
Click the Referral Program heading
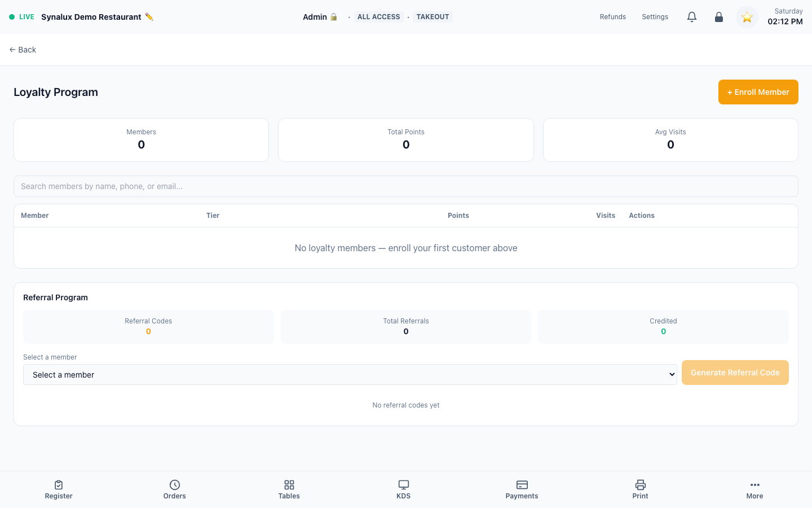point(55,297)
